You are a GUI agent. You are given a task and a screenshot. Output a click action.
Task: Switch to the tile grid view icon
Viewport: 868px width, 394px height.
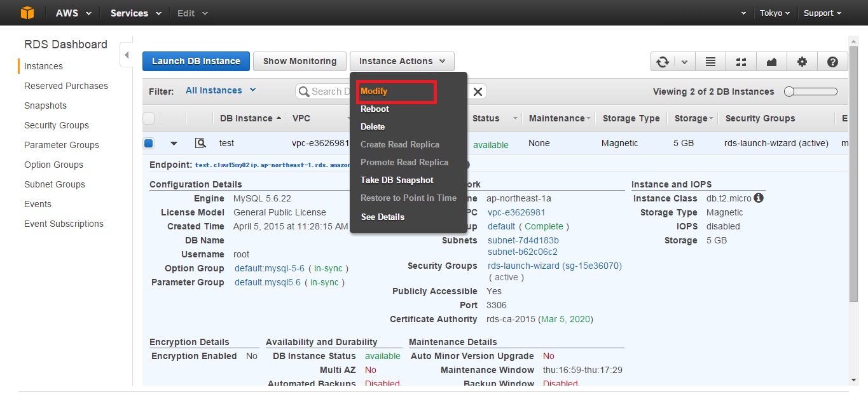coord(741,62)
